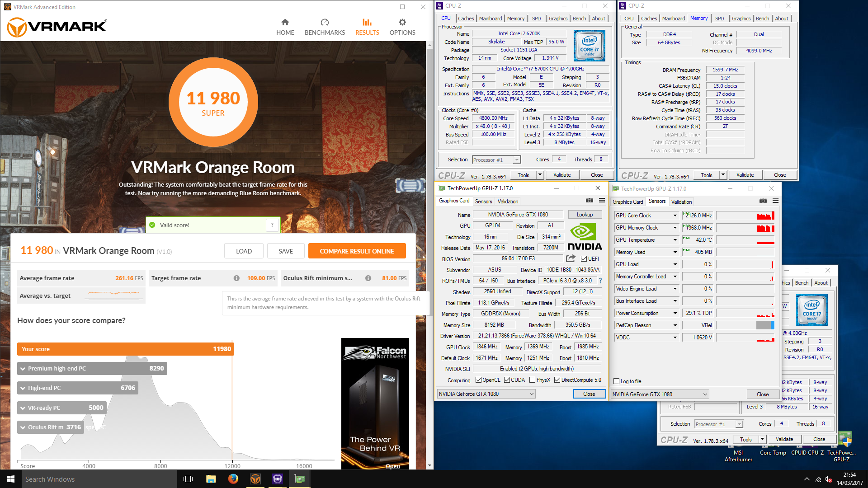Screen dimensions: 868x488
Task: Open CPUID CPU-Z desktop shortcut
Action: [x=807, y=452]
